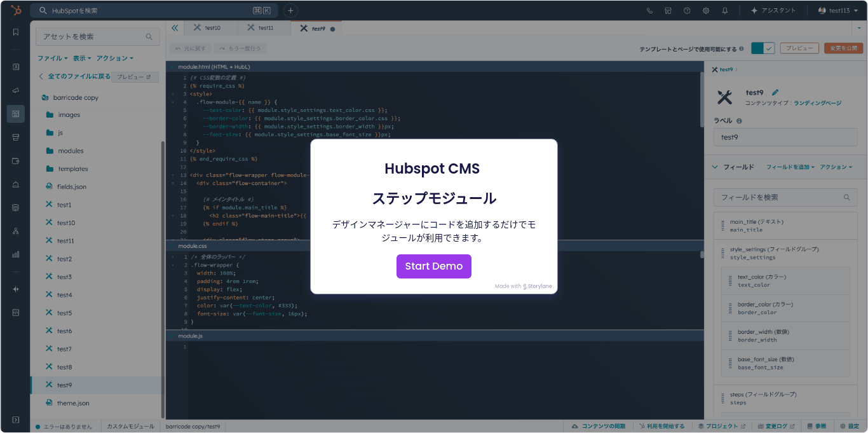Click the magnifier in field search box
868x433 pixels.
[846, 198]
